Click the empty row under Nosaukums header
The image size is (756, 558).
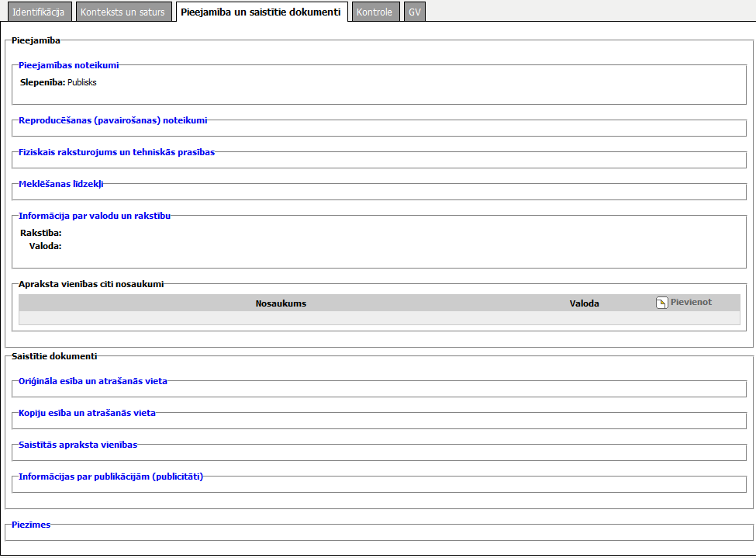[x=281, y=318]
